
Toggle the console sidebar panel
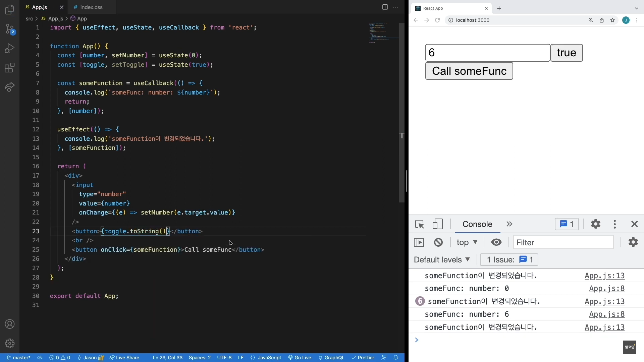coord(419,242)
